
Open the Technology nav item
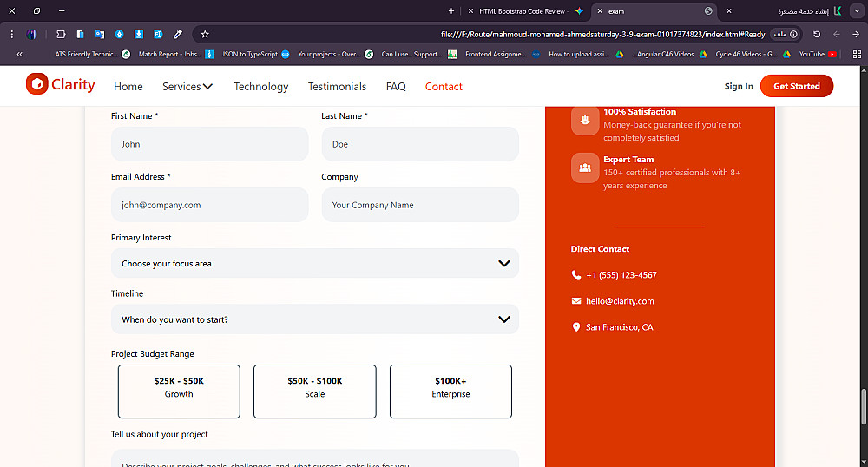[x=261, y=86]
